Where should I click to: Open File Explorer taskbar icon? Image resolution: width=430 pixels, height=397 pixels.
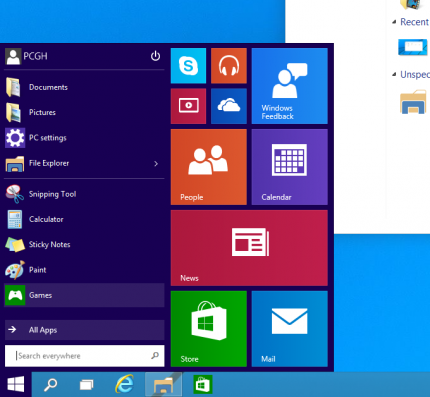pyautogui.click(x=164, y=385)
